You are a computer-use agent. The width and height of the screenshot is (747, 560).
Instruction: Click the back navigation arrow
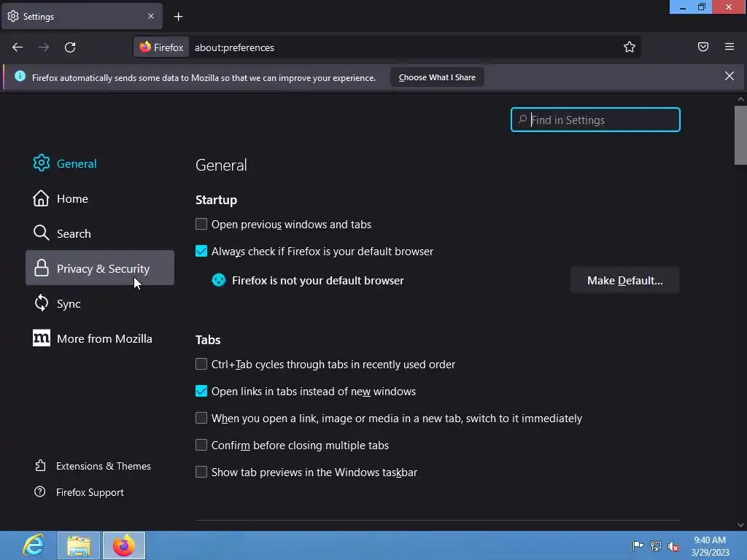18,47
